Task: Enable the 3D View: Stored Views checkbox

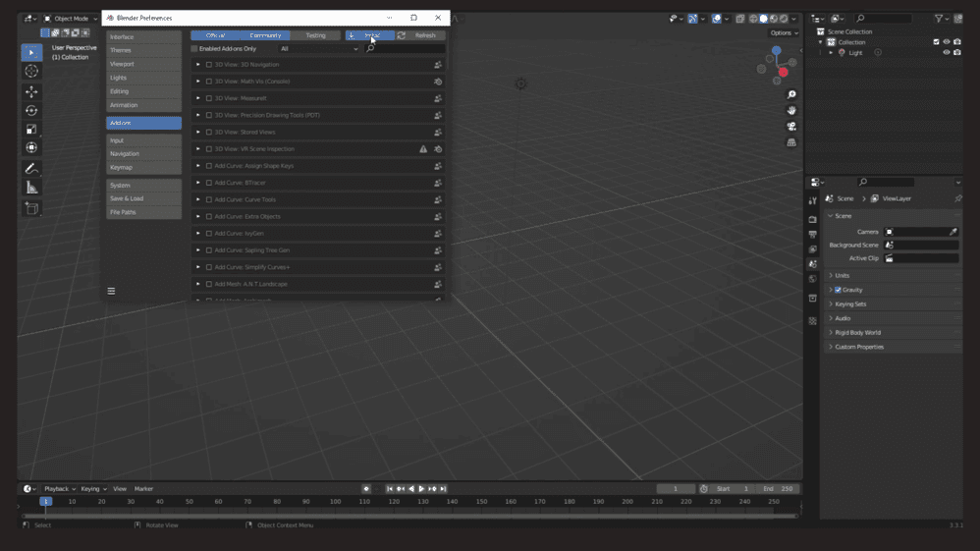Action: (209, 132)
